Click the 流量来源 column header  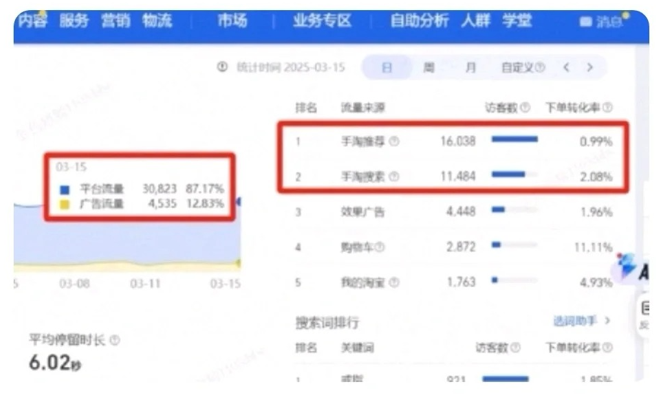coord(363,108)
